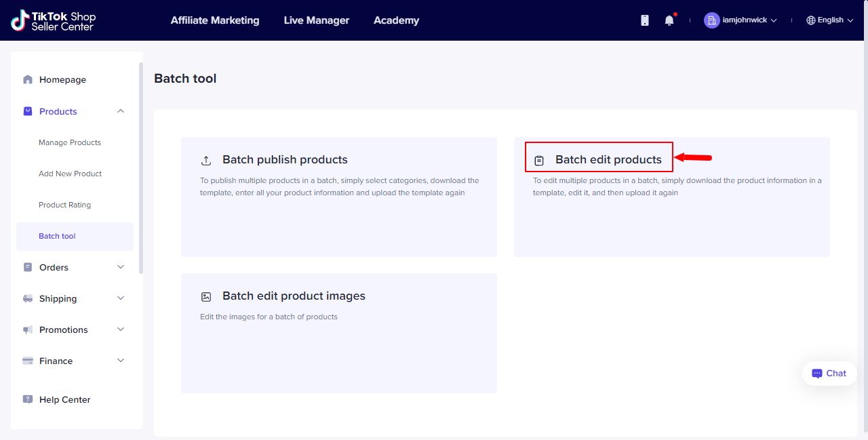Click the globe language icon
The image size is (868, 440).
point(810,20)
